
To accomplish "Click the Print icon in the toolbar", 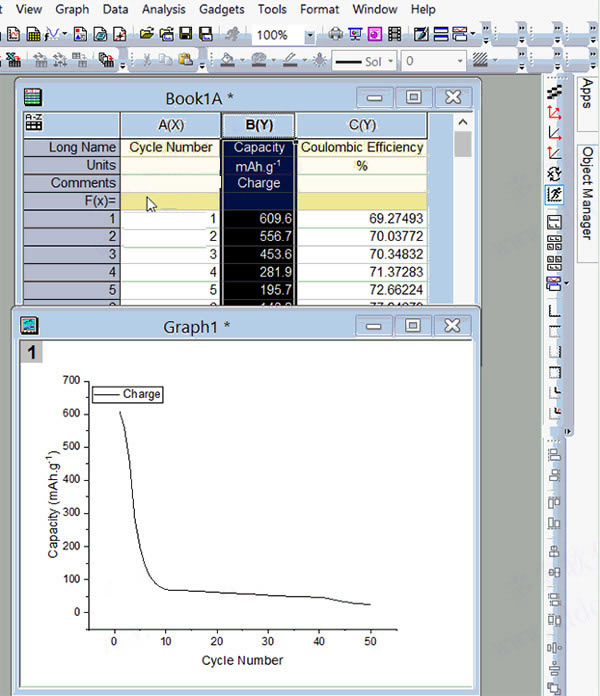I will (x=335, y=34).
